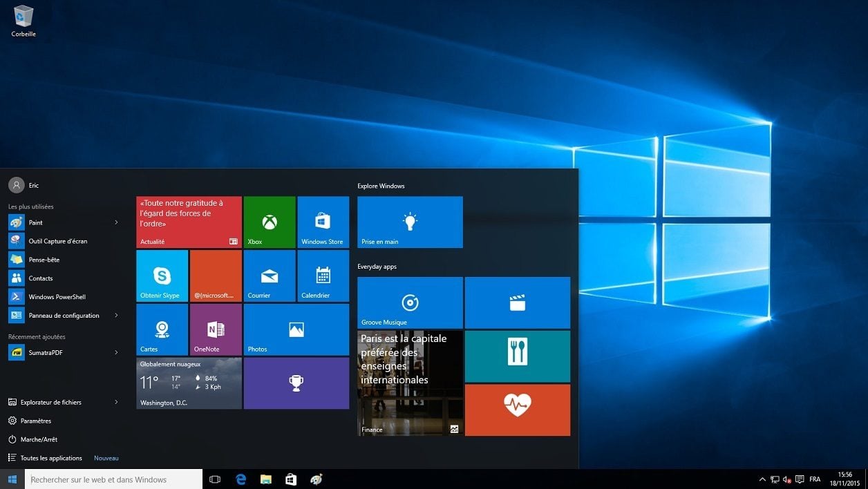Open the clapperboard Films tile
Screen dimensions: 868x489
[518, 303]
